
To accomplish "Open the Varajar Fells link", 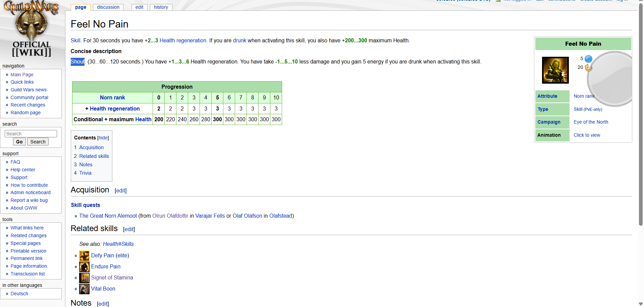I will (x=210, y=216).
